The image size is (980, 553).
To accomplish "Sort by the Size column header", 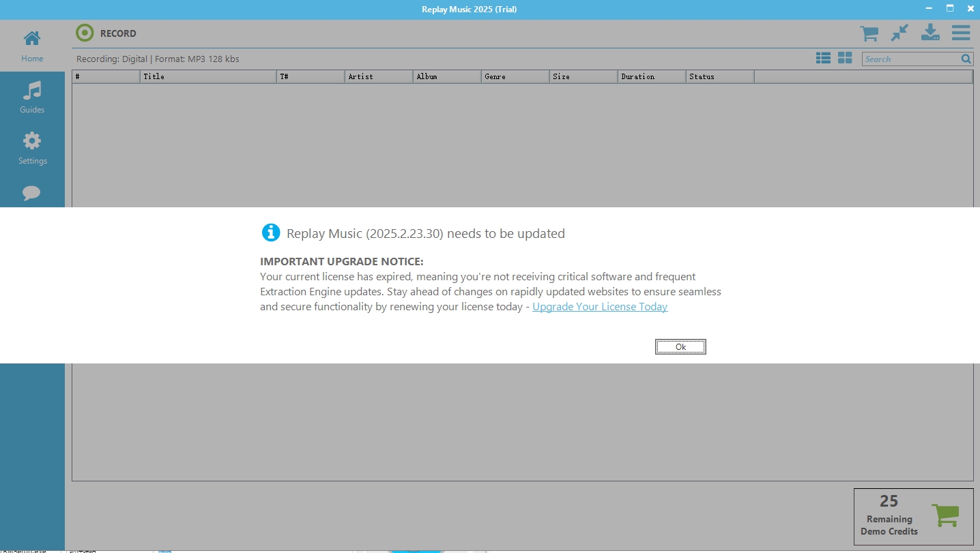I will click(x=583, y=76).
